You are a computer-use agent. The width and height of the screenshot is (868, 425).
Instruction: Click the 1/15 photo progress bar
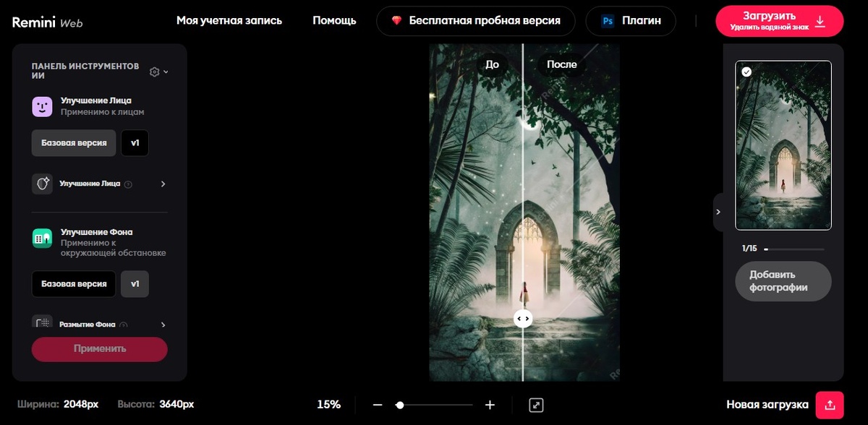tap(793, 249)
